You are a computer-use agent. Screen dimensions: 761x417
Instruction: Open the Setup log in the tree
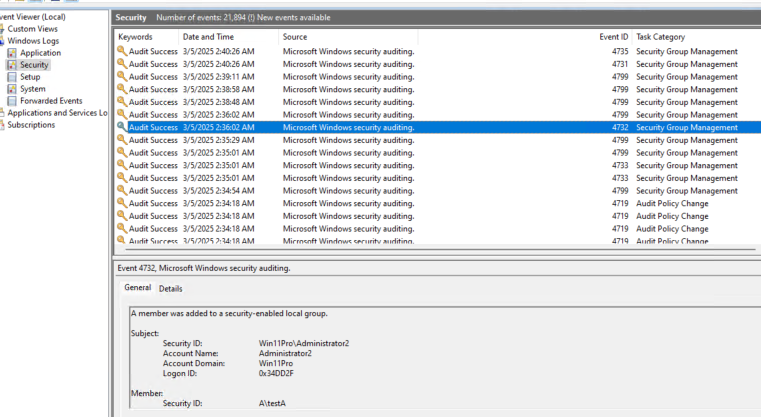click(x=30, y=77)
